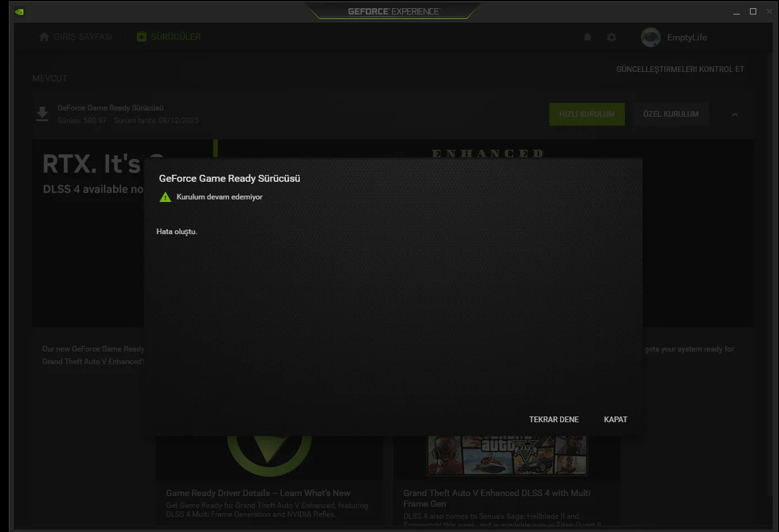This screenshot has height=532, width=779.
Task: Switch to the SÜRÜCÜLER tab
Action: [169, 37]
